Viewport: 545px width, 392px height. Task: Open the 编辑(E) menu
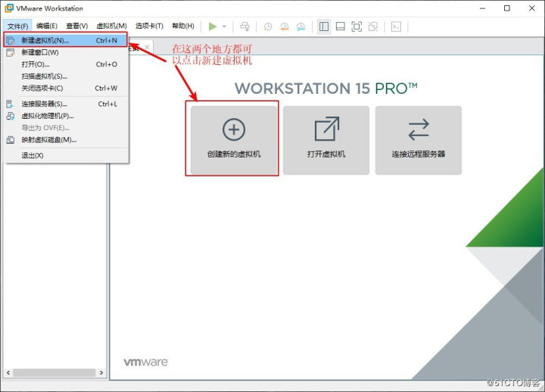pyautogui.click(x=47, y=26)
